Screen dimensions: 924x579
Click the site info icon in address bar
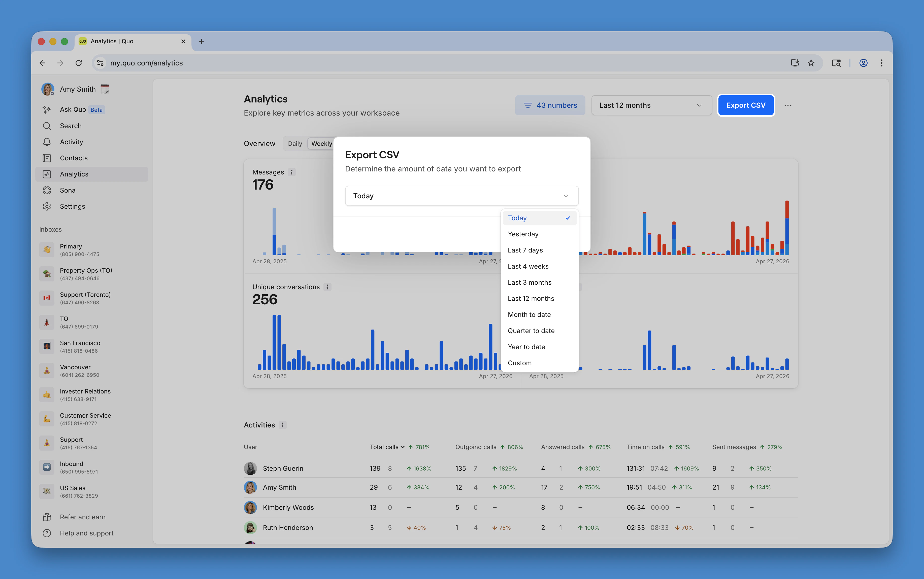click(x=100, y=63)
